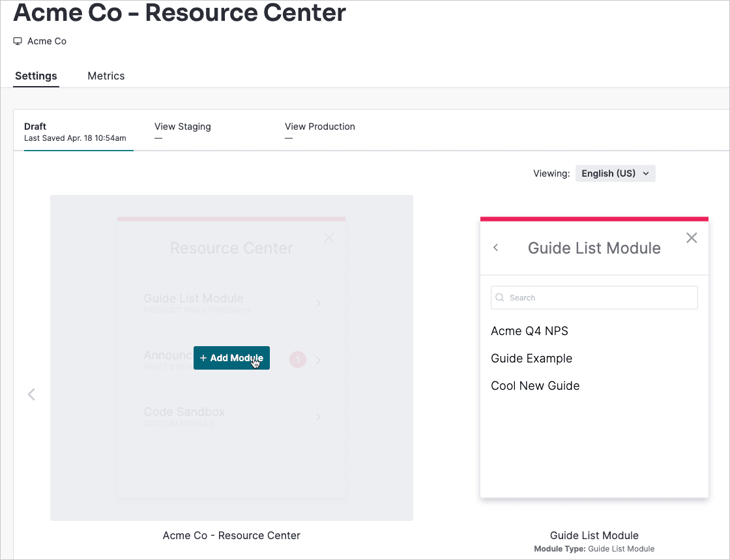This screenshot has height=560, width=730.
Task: Click the Announcements notification badge
Action: point(297,360)
